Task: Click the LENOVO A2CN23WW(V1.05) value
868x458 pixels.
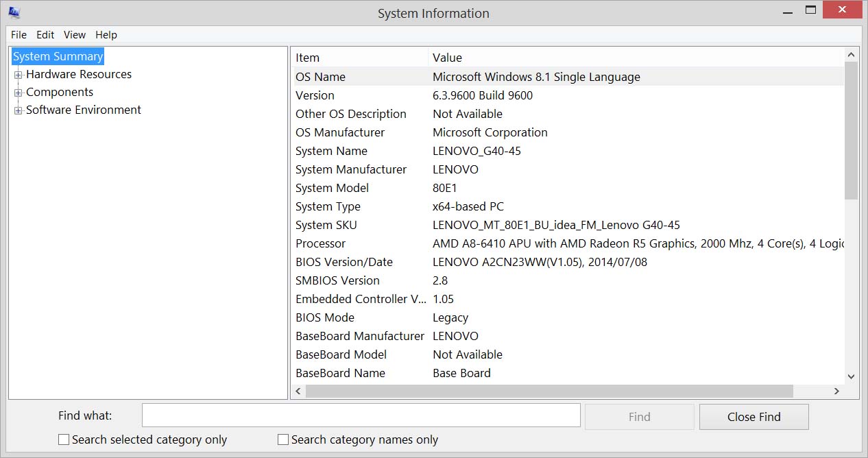Action: (540, 262)
